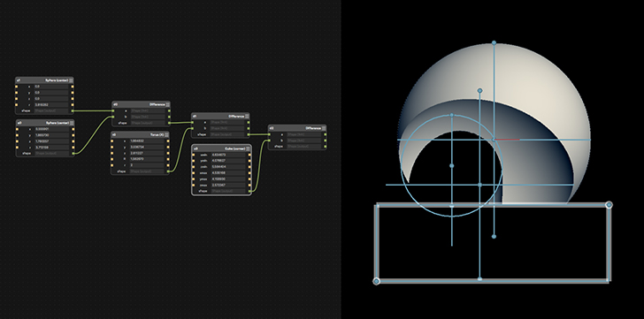
Task: Click input port 'b' of Difference node joining spheres
Action: [113, 117]
